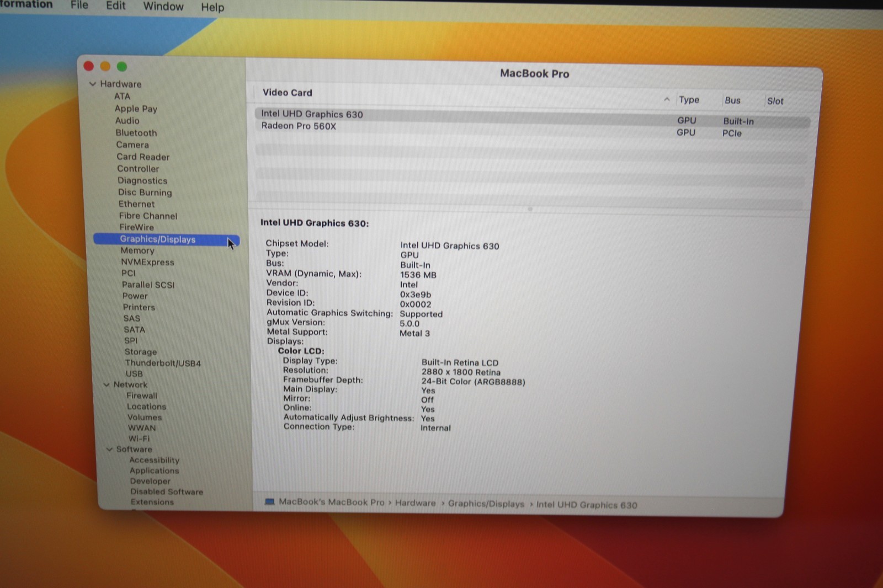The width and height of the screenshot is (883, 588).
Task: Click Graphics/Displays in the path bar
Action: (486, 504)
